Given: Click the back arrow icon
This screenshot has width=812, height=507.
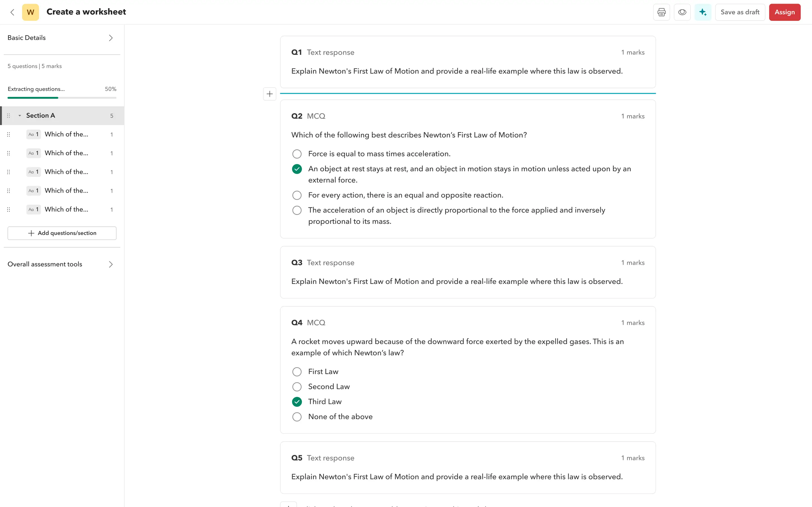Looking at the screenshot, I should pyautogui.click(x=12, y=12).
